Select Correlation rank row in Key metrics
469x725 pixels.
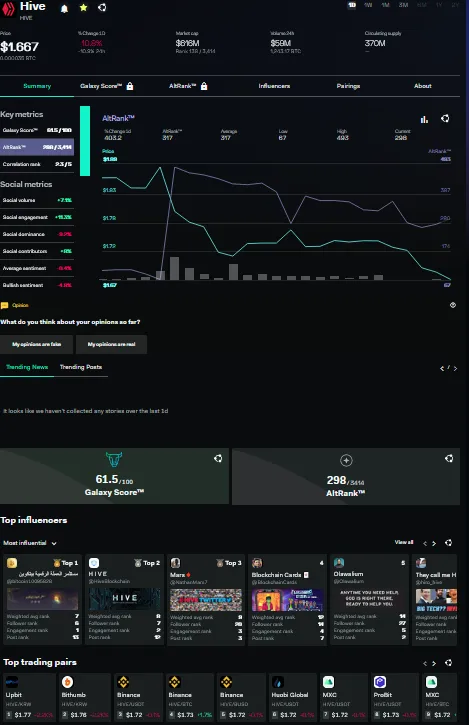(x=37, y=164)
